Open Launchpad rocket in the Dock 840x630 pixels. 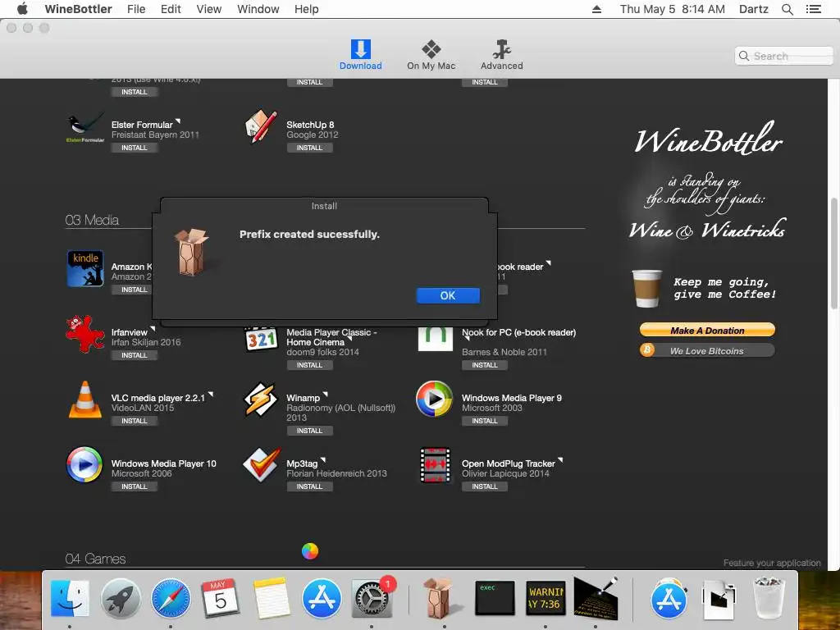click(121, 598)
